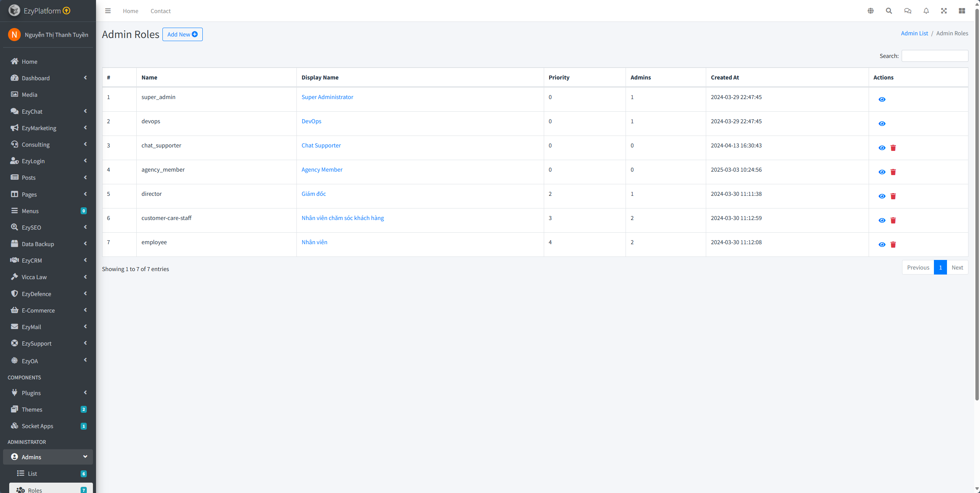This screenshot has height=493, width=980.
Task: Open the Agency Member display name link
Action: point(322,170)
